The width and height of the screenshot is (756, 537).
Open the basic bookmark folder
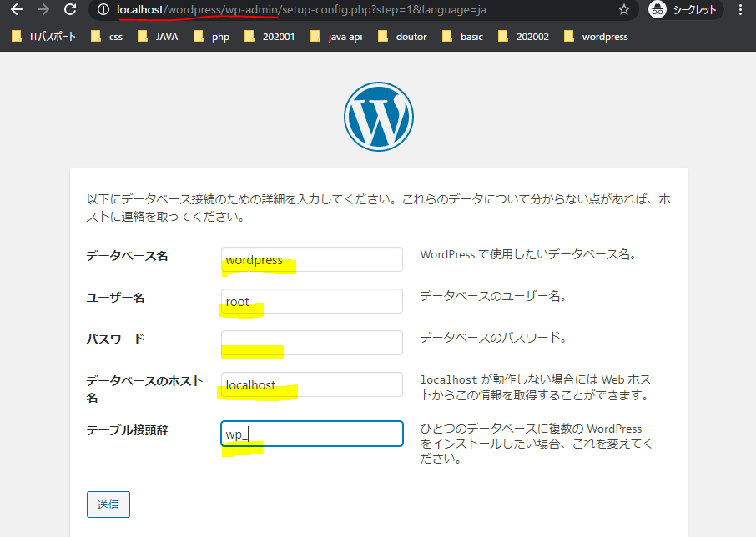[463, 37]
